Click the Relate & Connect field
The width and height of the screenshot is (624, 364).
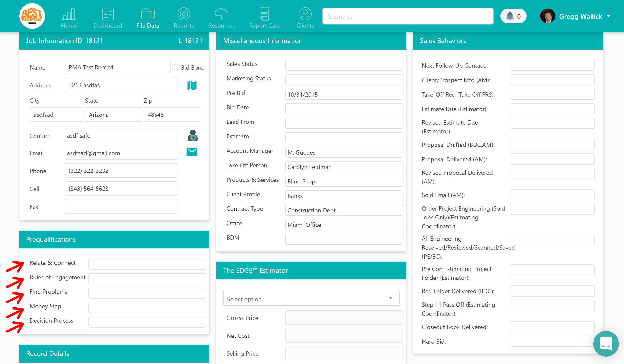(x=147, y=264)
